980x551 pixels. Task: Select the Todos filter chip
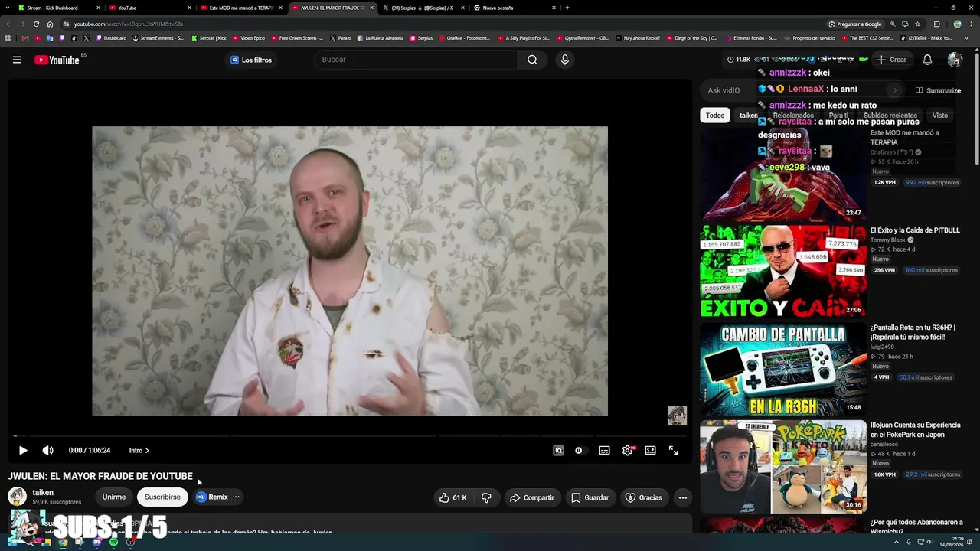pyautogui.click(x=715, y=116)
